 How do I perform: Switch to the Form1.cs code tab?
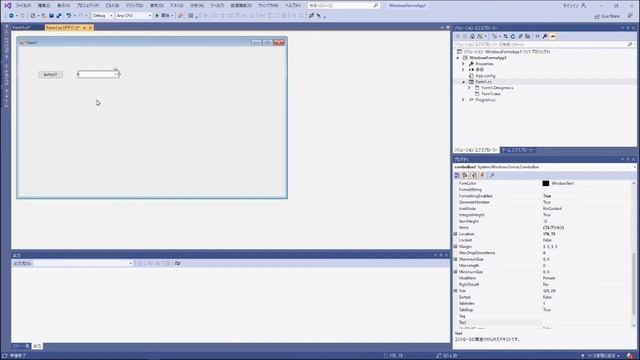22,28
